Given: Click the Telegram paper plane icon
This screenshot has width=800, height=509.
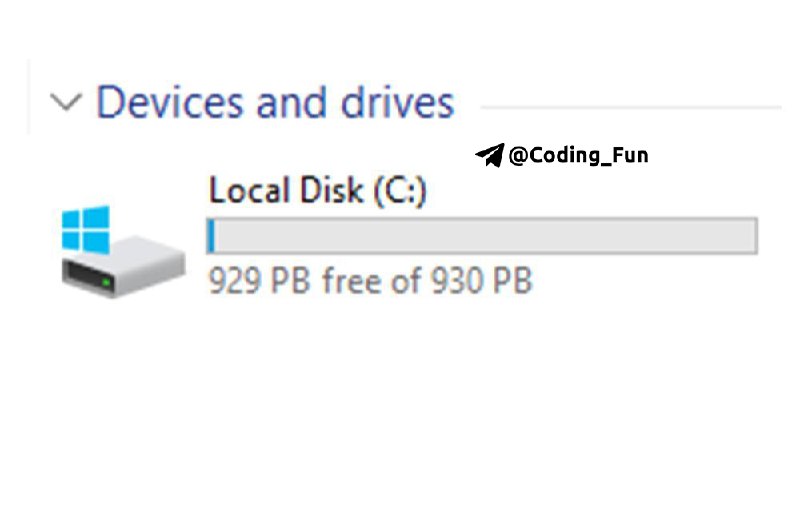Looking at the screenshot, I should pos(490,155).
